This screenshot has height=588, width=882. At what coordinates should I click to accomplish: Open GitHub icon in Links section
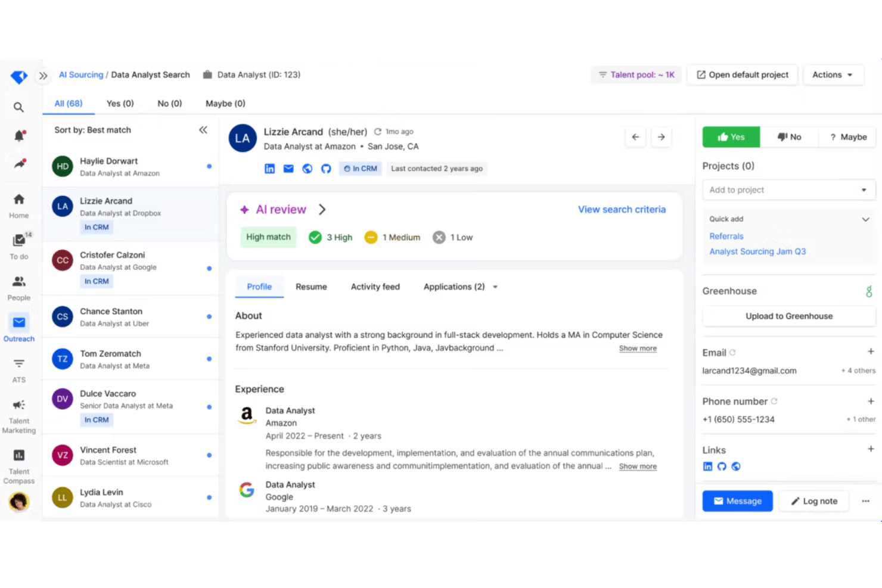[x=722, y=466]
